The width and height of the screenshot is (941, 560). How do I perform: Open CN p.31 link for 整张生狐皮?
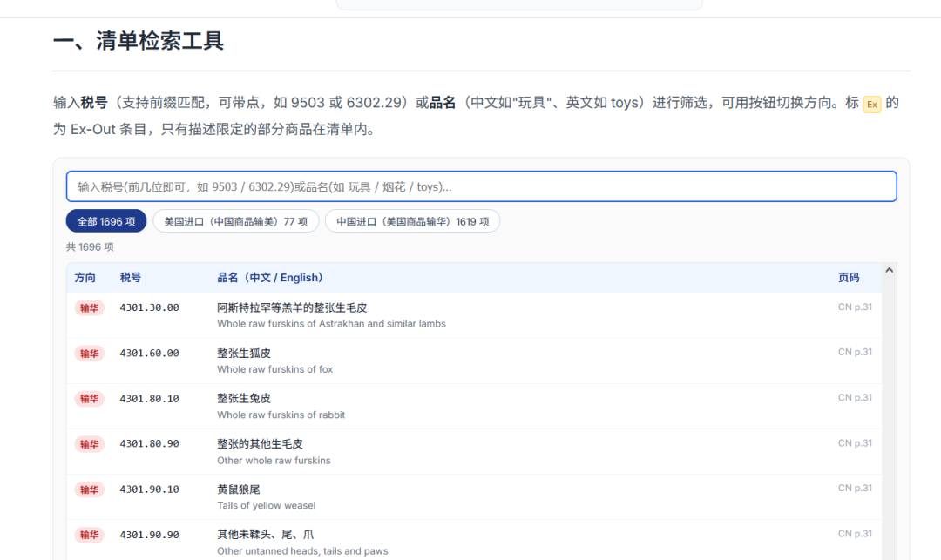pyautogui.click(x=855, y=352)
